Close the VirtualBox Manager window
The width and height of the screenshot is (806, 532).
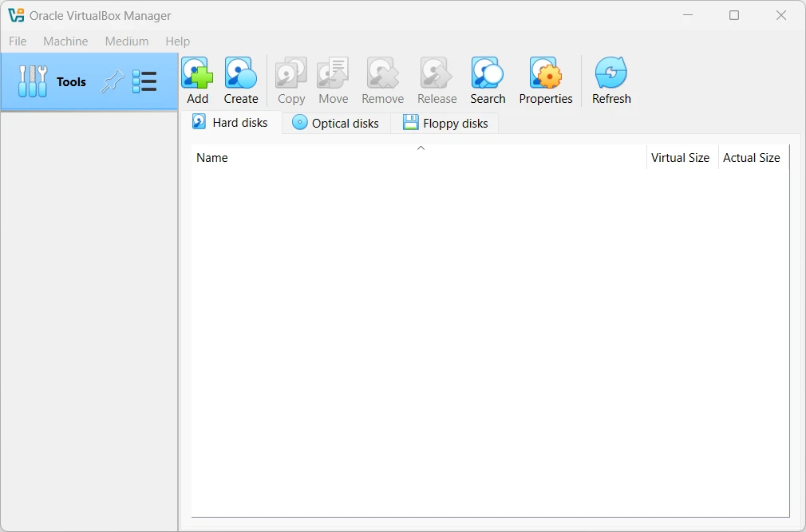(x=780, y=15)
